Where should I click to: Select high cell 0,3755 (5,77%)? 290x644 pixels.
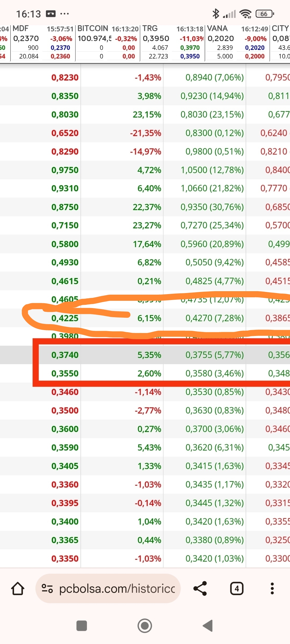coord(215,355)
